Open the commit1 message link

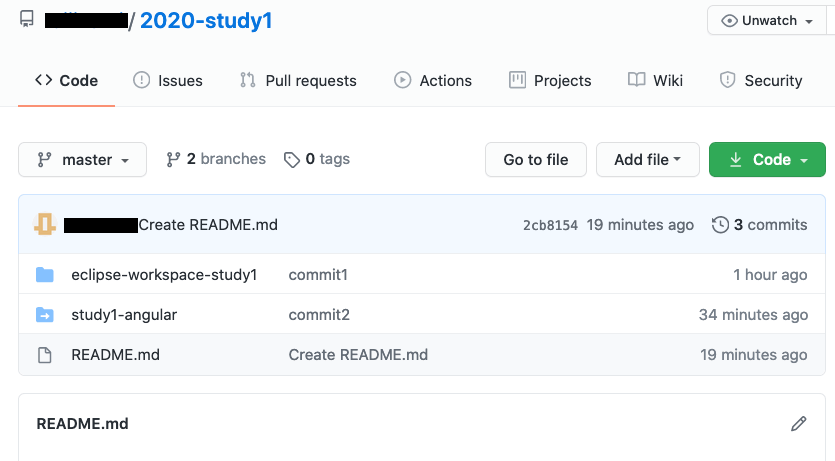[x=318, y=275]
